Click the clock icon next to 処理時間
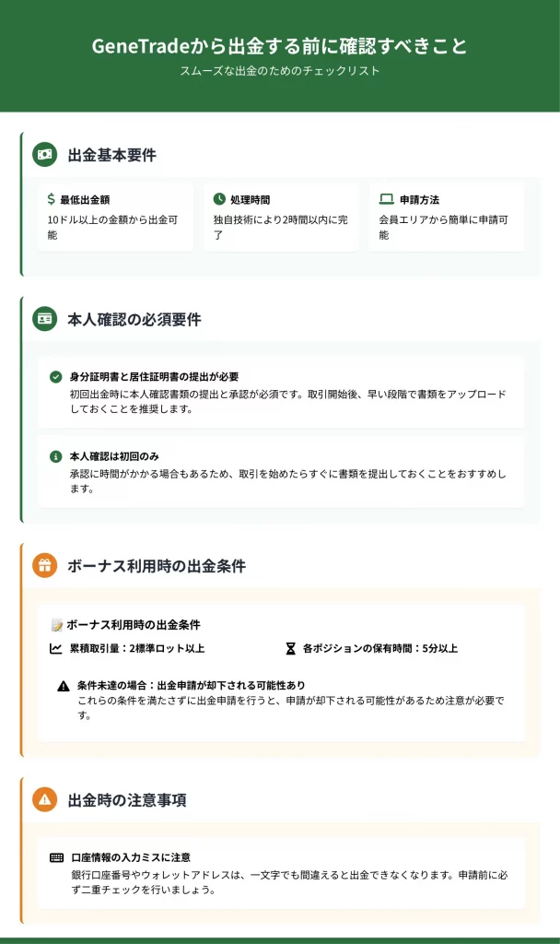Viewport: 560px width, 944px height. click(x=219, y=199)
